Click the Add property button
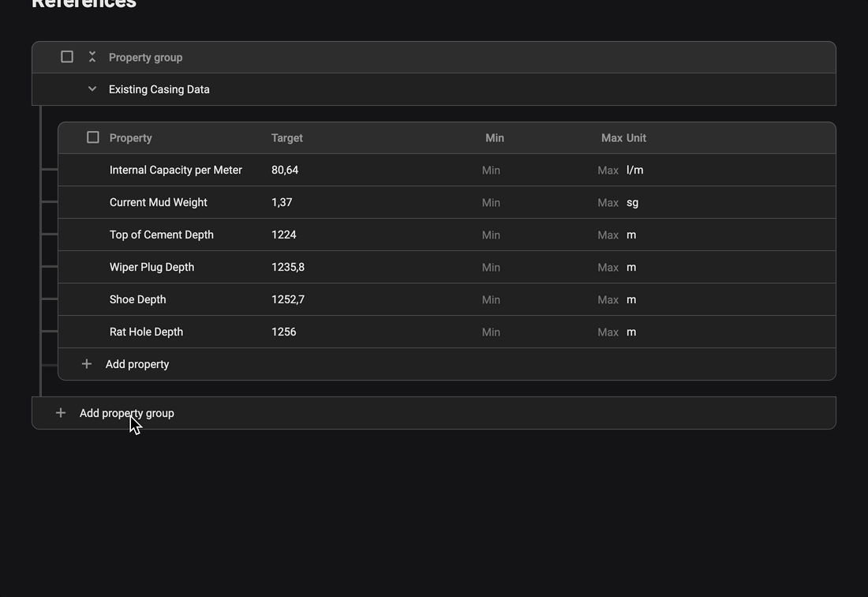The image size is (868, 597). click(137, 364)
